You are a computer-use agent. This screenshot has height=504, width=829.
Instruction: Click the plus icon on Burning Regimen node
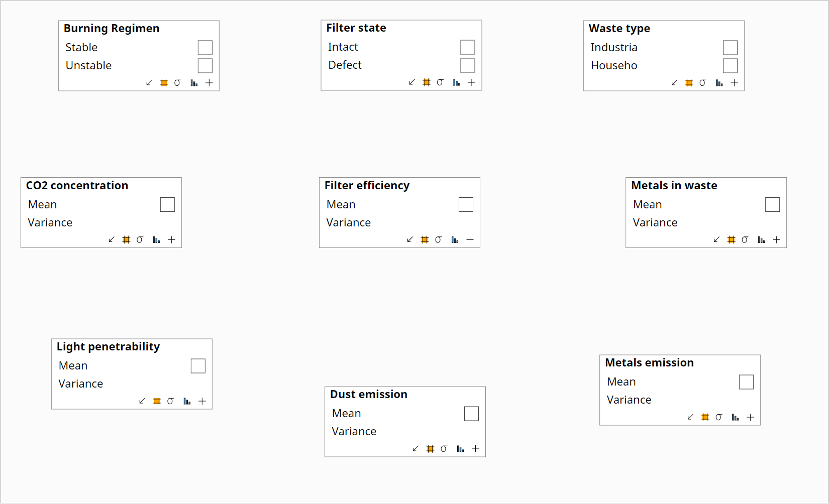(x=209, y=83)
